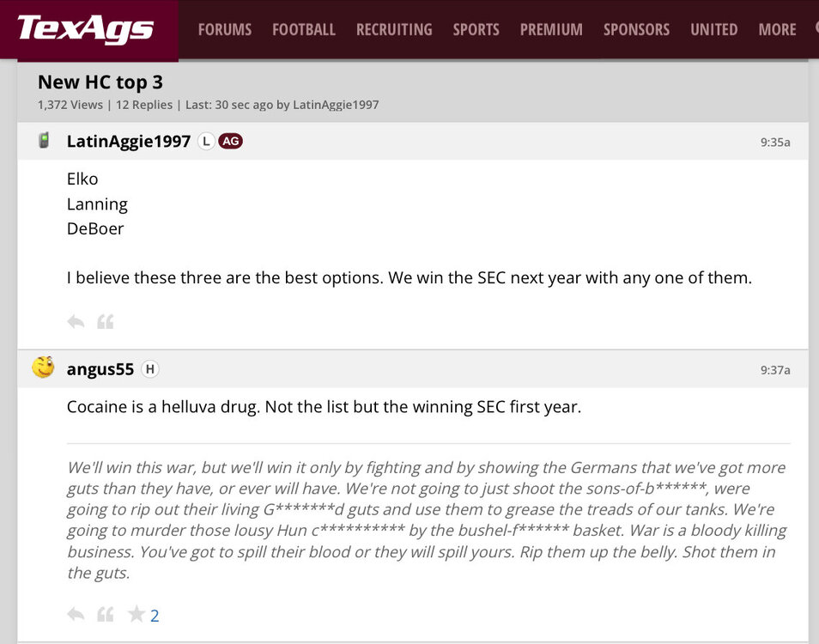Image resolution: width=819 pixels, height=644 pixels.
Task: Click the AG badge next to LatinAggie1997
Action: pos(230,141)
